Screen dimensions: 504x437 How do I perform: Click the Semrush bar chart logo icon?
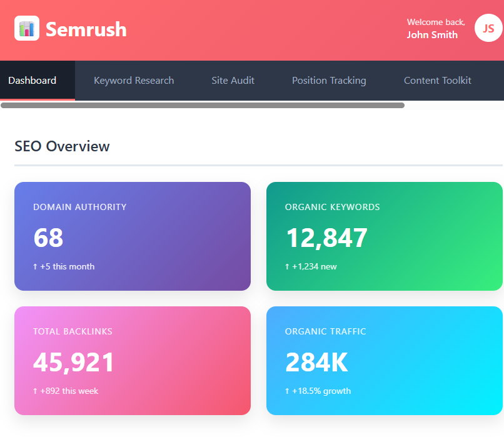coord(27,28)
